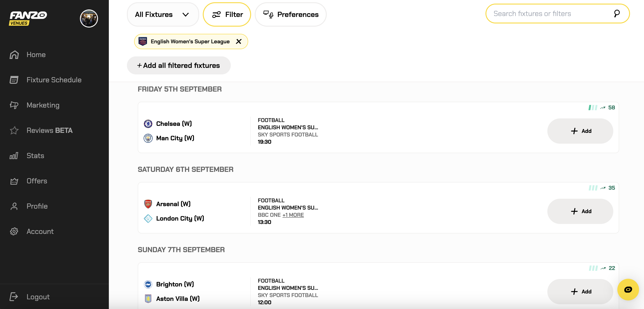The width and height of the screenshot is (644, 309).
Task: Click the London City (W) team name
Action: 180,219
